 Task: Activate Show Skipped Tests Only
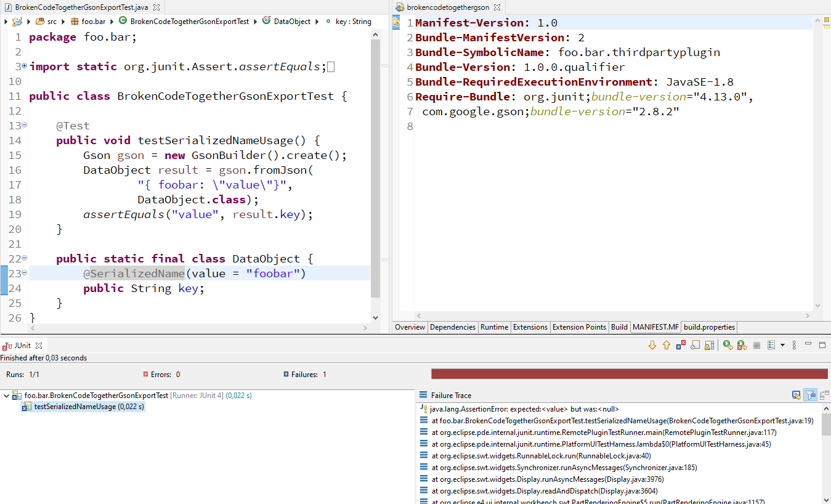pos(695,344)
